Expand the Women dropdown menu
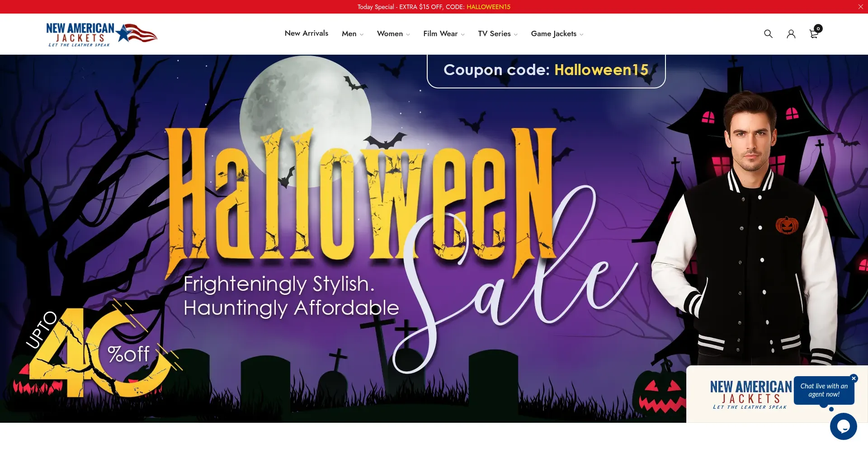Viewport: 868px width, 449px height. click(x=393, y=34)
